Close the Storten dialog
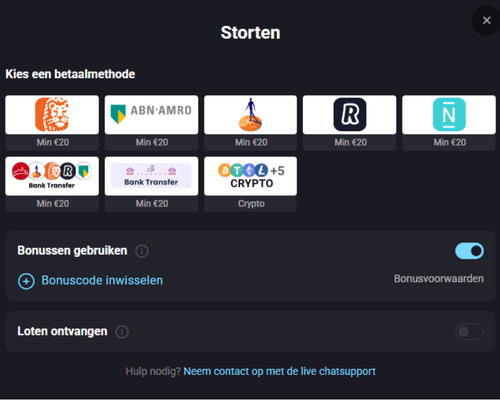This screenshot has width=500, height=400. 486,21
